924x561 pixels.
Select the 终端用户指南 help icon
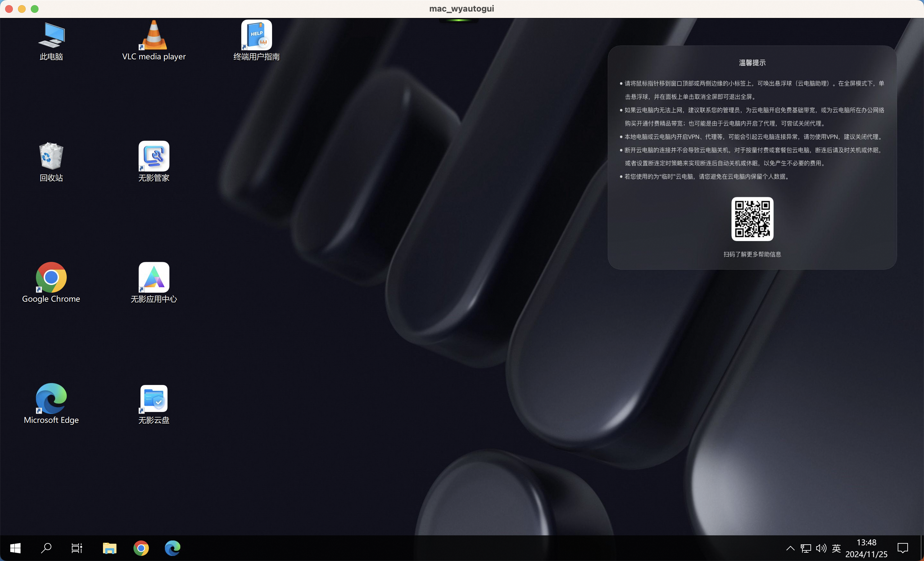(x=256, y=40)
